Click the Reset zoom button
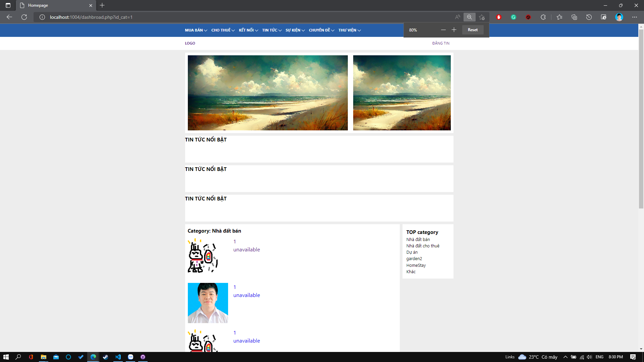This screenshot has height=362, width=644. pos(472,29)
